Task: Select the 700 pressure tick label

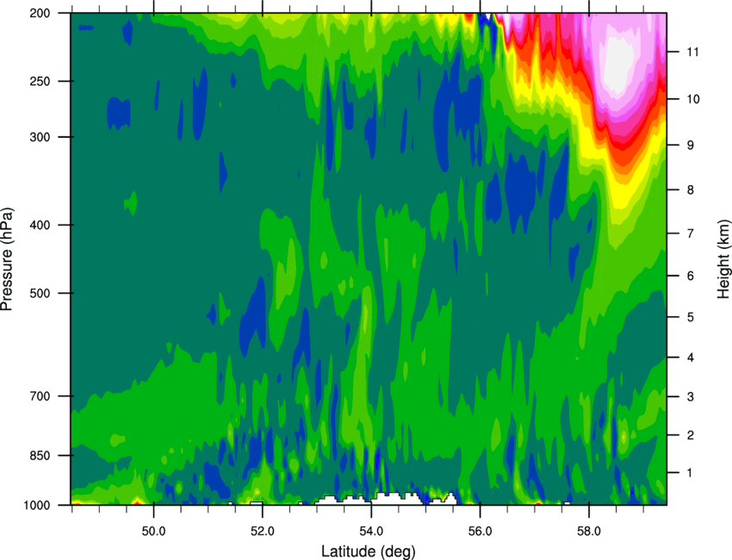Action: (40, 396)
